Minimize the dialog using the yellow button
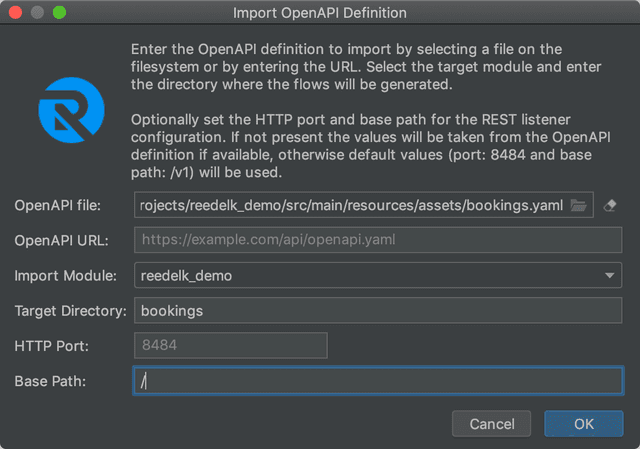The width and height of the screenshot is (640, 449). [x=37, y=13]
